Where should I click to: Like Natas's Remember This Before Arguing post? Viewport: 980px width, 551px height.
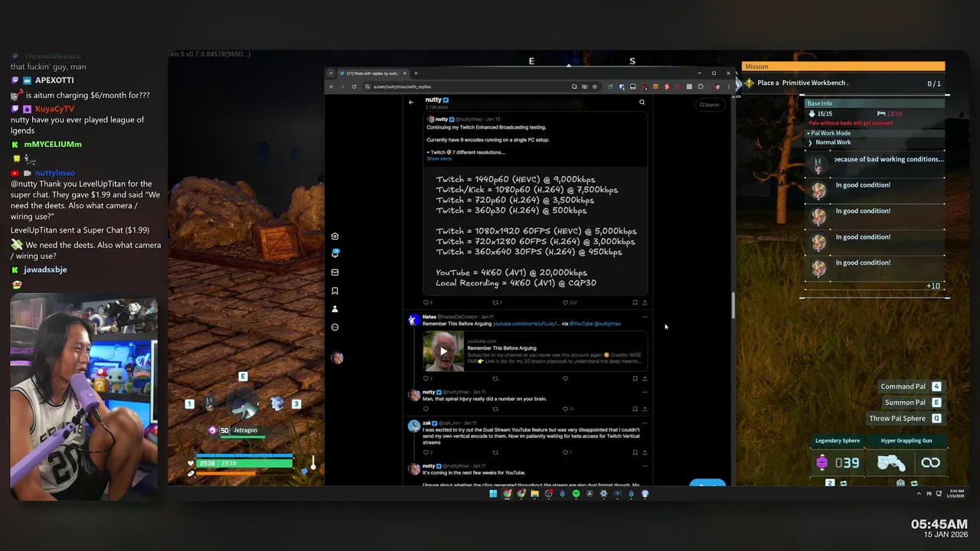click(x=565, y=378)
